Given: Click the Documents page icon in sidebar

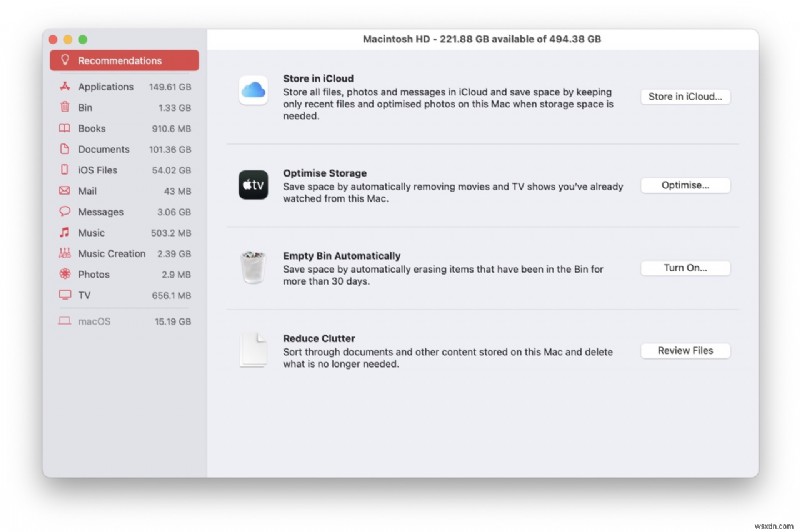Looking at the screenshot, I should pos(65,149).
